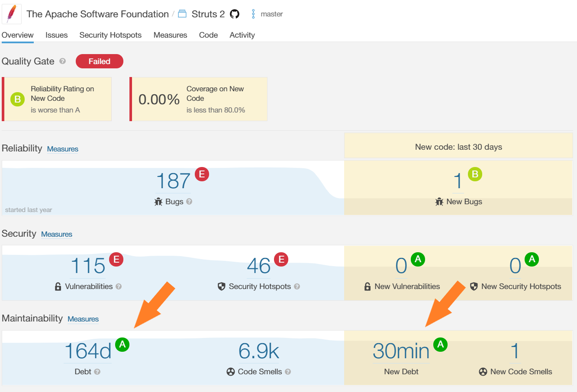Open Security Measures link
Image resolution: width=577 pixels, height=392 pixels.
(x=57, y=234)
